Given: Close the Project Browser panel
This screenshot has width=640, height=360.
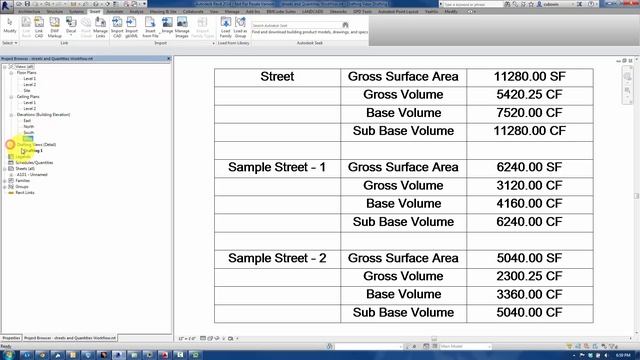Looking at the screenshot, I should click(x=169, y=59).
